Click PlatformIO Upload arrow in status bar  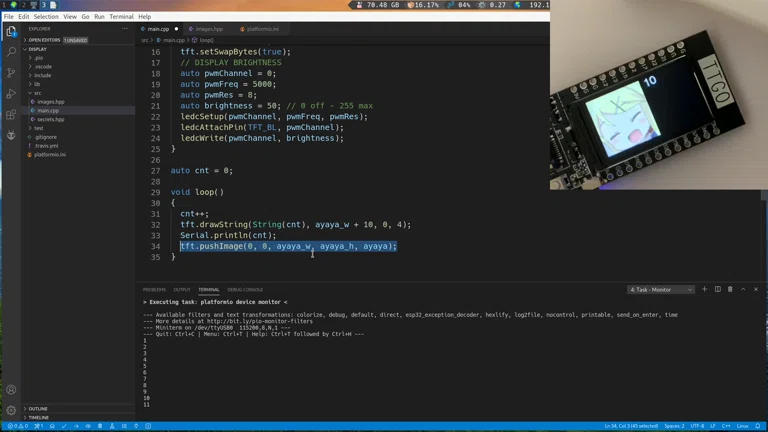(76, 426)
